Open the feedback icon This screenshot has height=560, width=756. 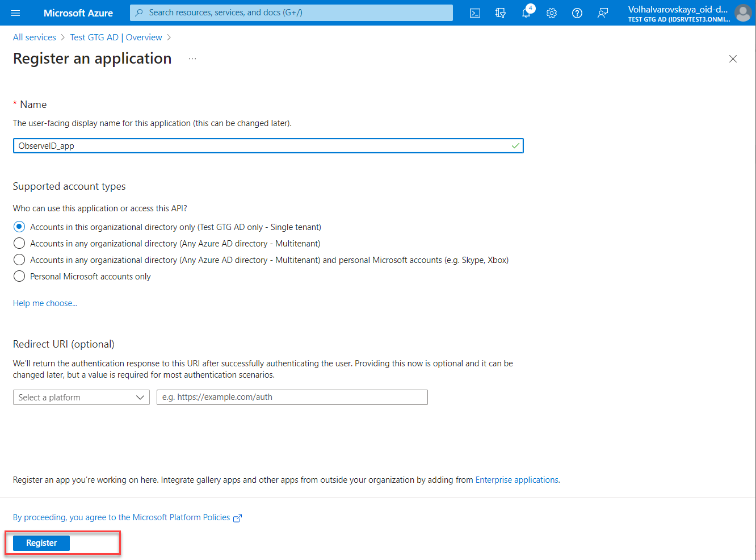[x=603, y=13]
